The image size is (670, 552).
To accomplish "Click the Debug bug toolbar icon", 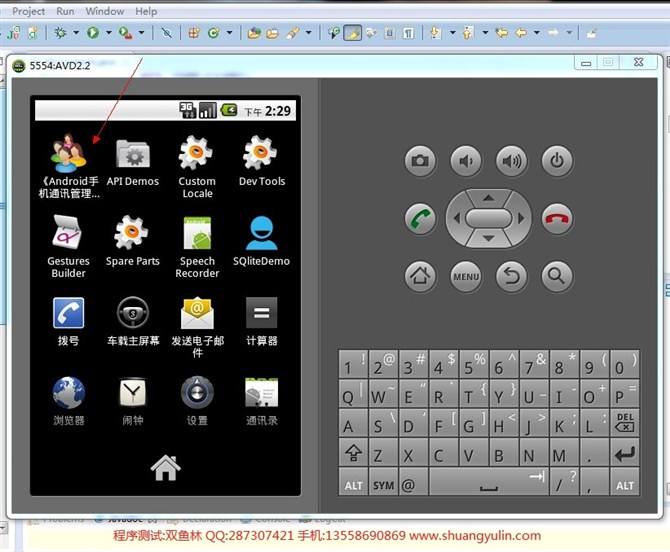I will pyautogui.click(x=60, y=32).
